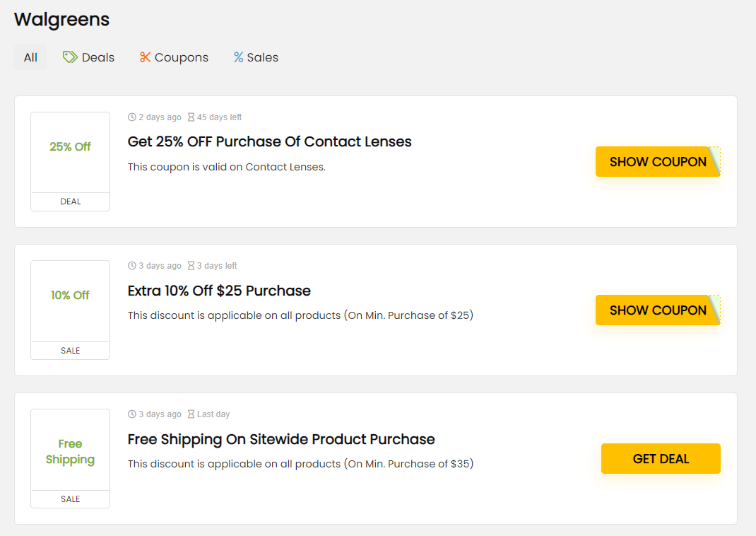The height and width of the screenshot is (536, 756).
Task: Click hourglass icon beside Last day
Action: 191,414
